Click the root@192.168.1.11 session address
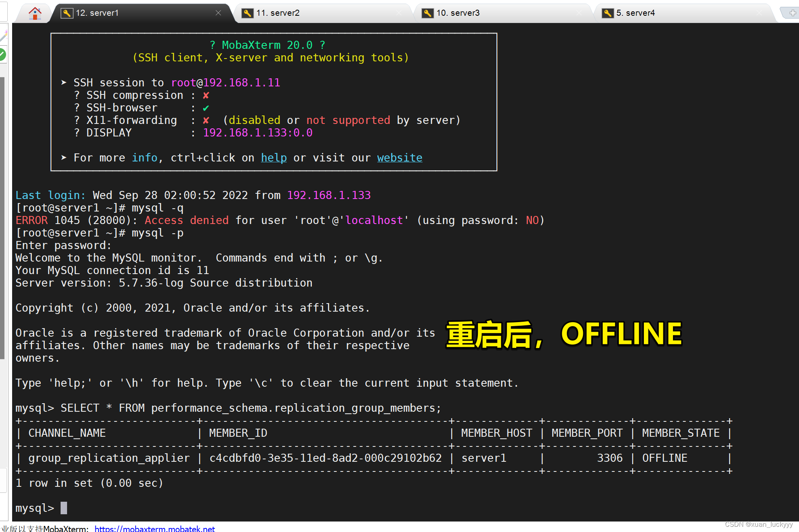This screenshot has height=532, width=799. pos(225,83)
